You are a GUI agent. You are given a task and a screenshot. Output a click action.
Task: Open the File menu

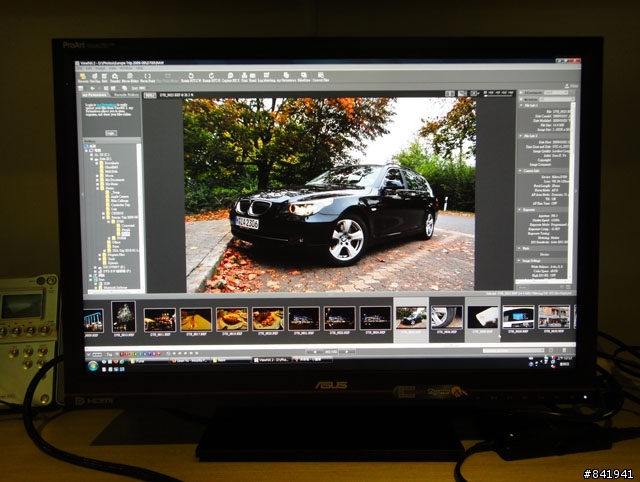pos(80,69)
